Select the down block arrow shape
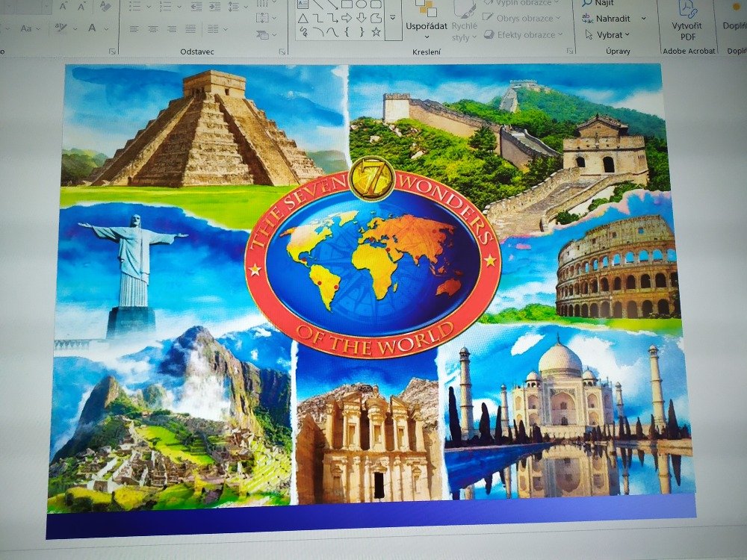This screenshot has width=747, height=560. tap(361, 19)
